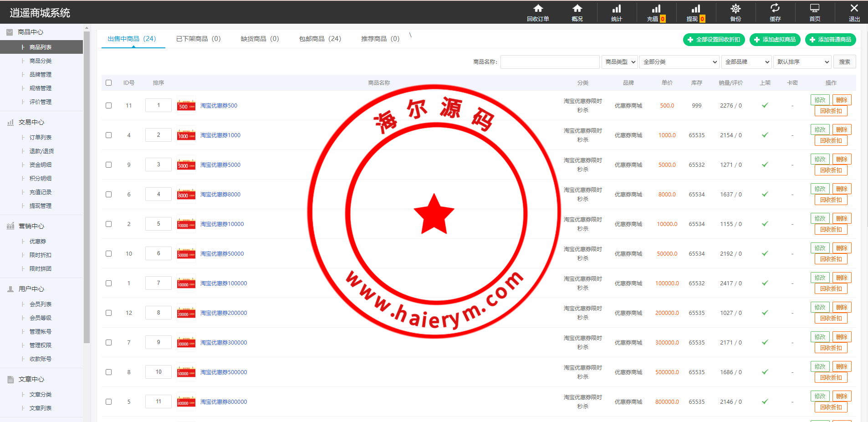This screenshot has width=868, height=422.
Task: Clear cache via the 缓存 icon
Action: [x=775, y=12]
